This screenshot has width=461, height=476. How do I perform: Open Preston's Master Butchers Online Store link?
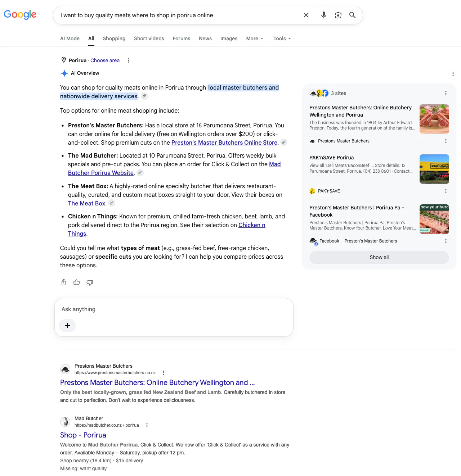pos(224,142)
